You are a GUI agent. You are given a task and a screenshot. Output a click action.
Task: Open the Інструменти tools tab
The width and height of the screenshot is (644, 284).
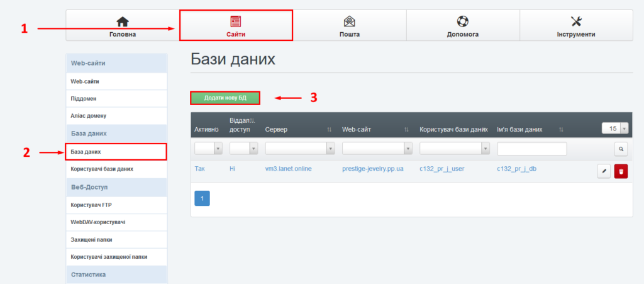pyautogui.click(x=575, y=26)
